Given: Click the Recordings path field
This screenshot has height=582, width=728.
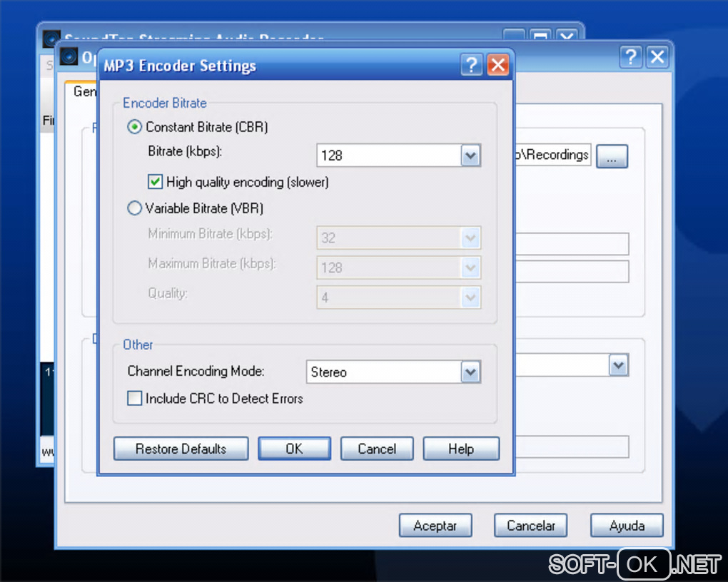Looking at the screenshot, I should [552, 155].
